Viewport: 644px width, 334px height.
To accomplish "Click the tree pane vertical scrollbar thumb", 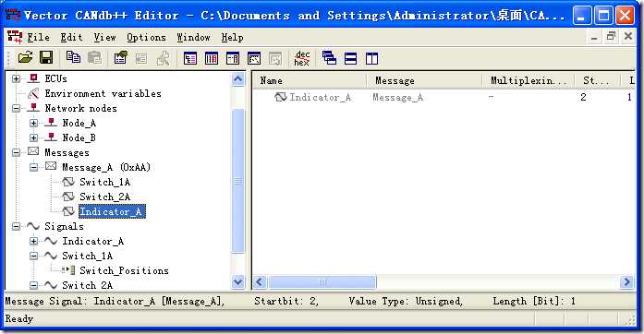I will (x=238, y=181).
